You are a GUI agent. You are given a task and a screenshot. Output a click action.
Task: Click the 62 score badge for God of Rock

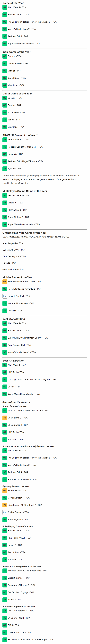pos(5,491)
